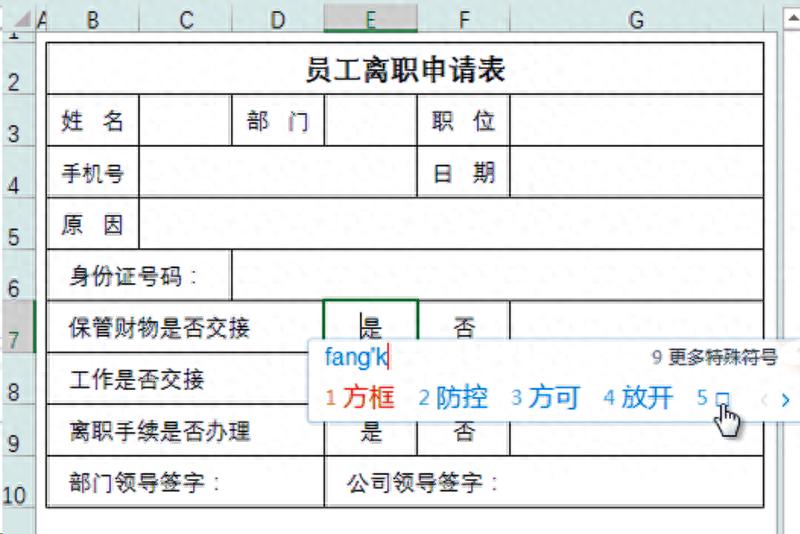Click the 否 cell in row 7
The height and width of the screenshot is (534, 800).
[x=463, y=320]
